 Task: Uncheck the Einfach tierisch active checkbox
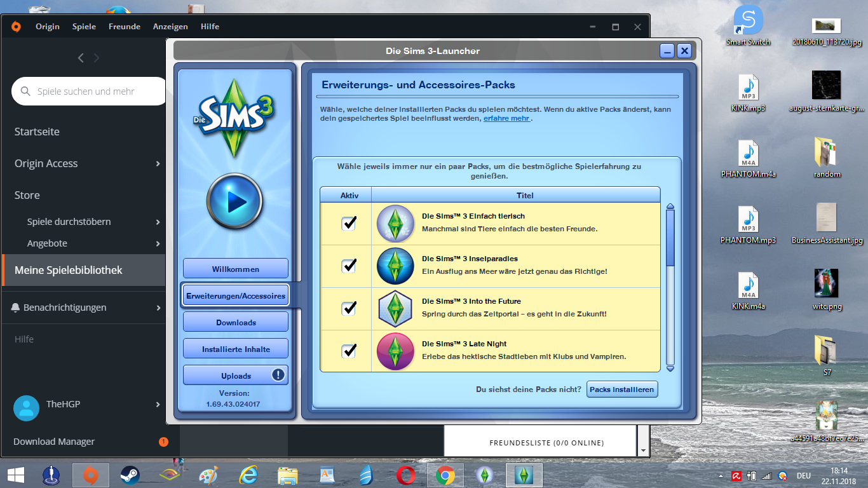pyautogui.click(x=349, y=223)
